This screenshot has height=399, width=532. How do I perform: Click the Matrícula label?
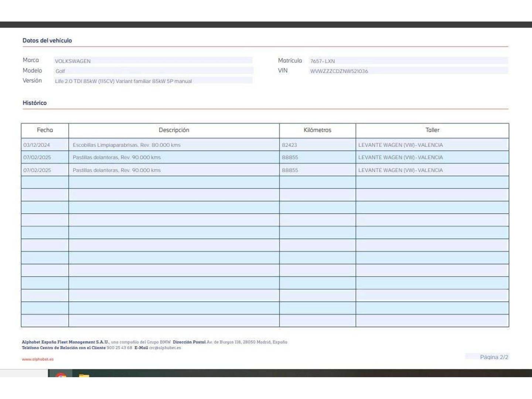tap(290, 61)
